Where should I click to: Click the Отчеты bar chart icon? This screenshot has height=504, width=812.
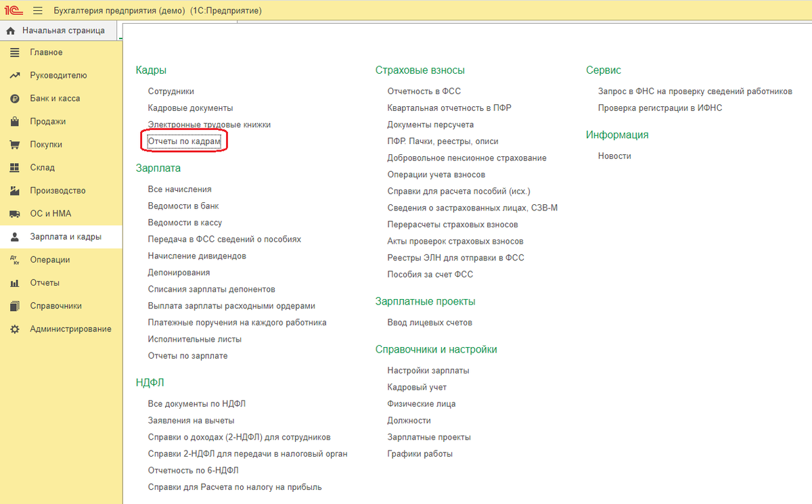pyautogui.click(x=15, y=283)
